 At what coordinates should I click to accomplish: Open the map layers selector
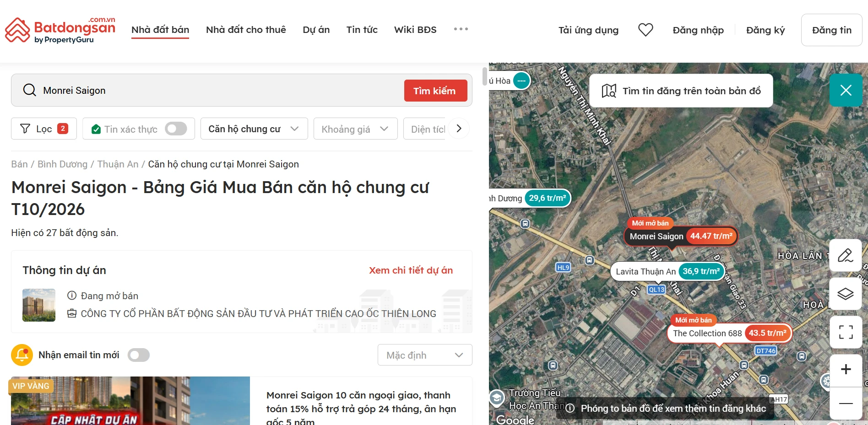click(x=846, y=294)
